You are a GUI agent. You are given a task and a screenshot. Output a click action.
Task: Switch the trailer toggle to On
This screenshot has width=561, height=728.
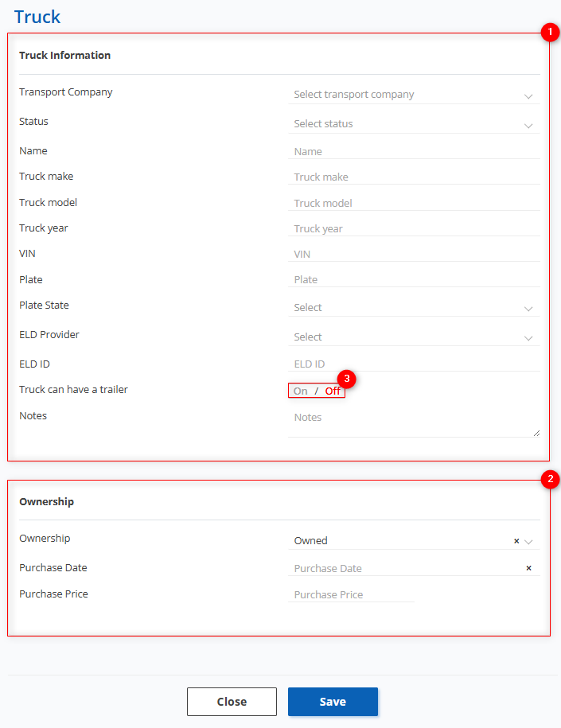point(300,391)
